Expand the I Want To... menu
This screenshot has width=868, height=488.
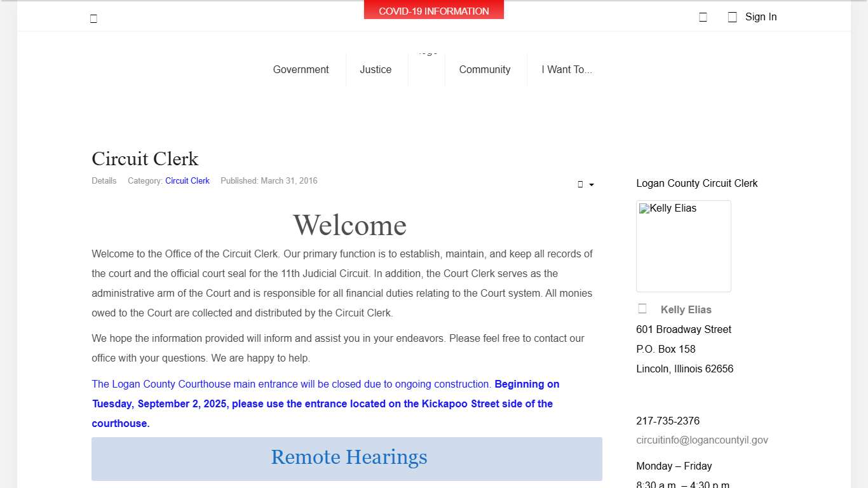tap(567, 69)
